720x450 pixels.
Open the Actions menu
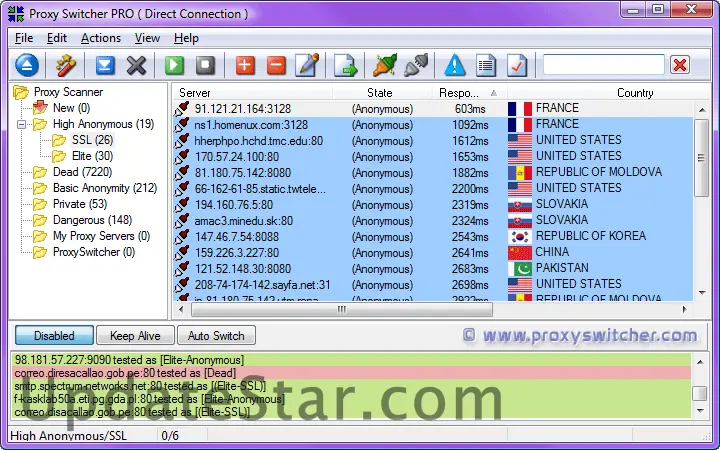[x=101, y=38]
